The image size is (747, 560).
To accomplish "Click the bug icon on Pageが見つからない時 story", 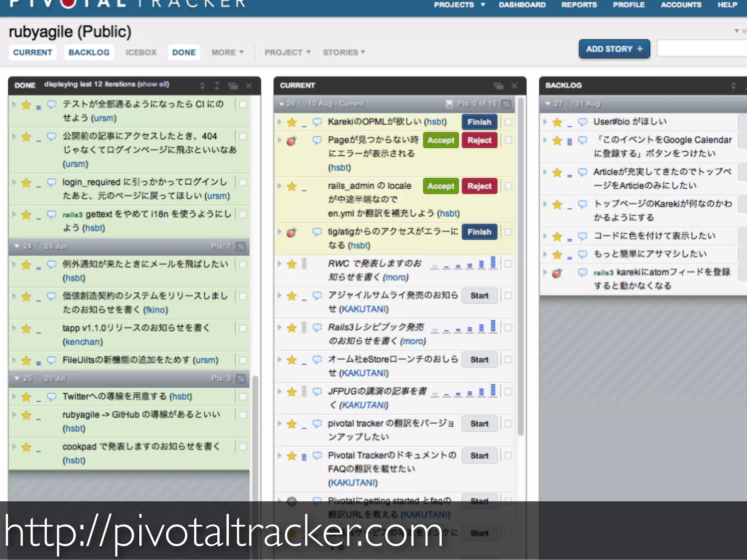I will (291, 140).
